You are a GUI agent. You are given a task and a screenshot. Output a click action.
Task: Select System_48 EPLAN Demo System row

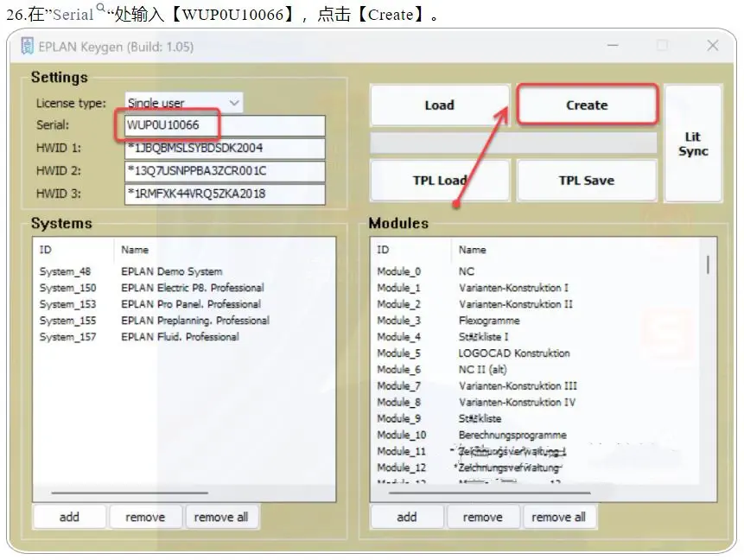click(x=184, y=271)
